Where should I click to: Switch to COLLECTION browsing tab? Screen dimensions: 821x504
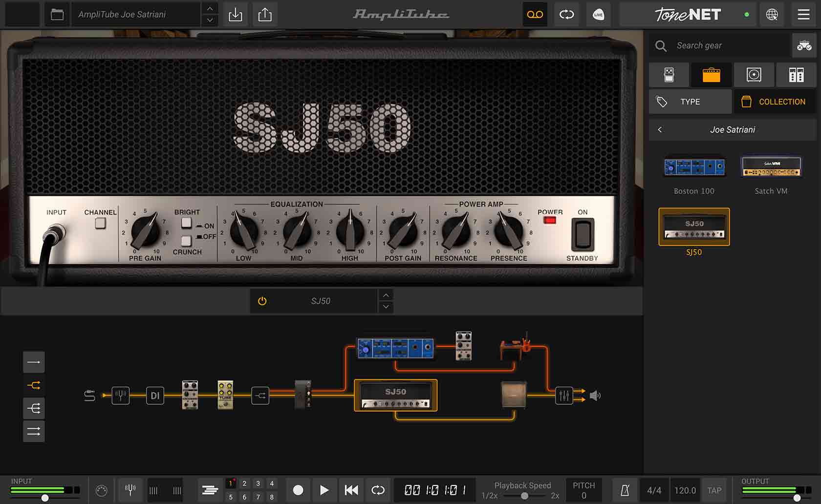[775, 102]
